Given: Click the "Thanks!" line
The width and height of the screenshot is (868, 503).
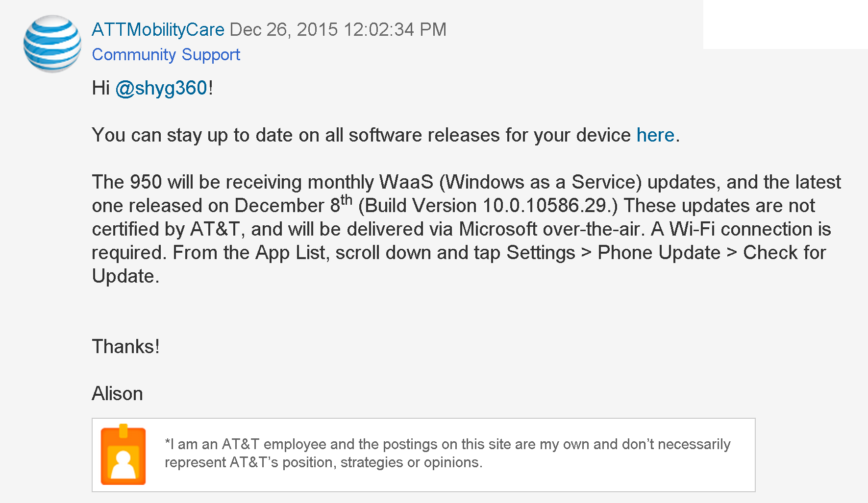Looking at the screenshot, I should (125, 347).
